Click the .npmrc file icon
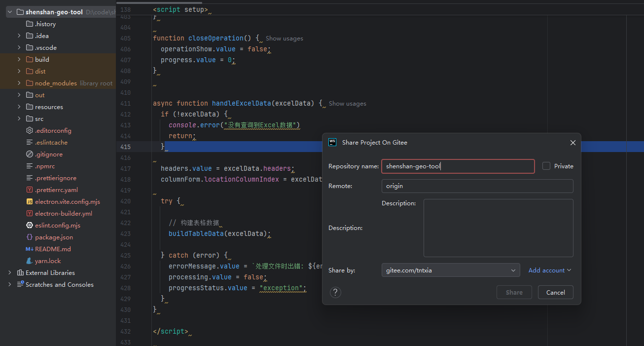Screen dimensions: 644x346 point(30,166)
